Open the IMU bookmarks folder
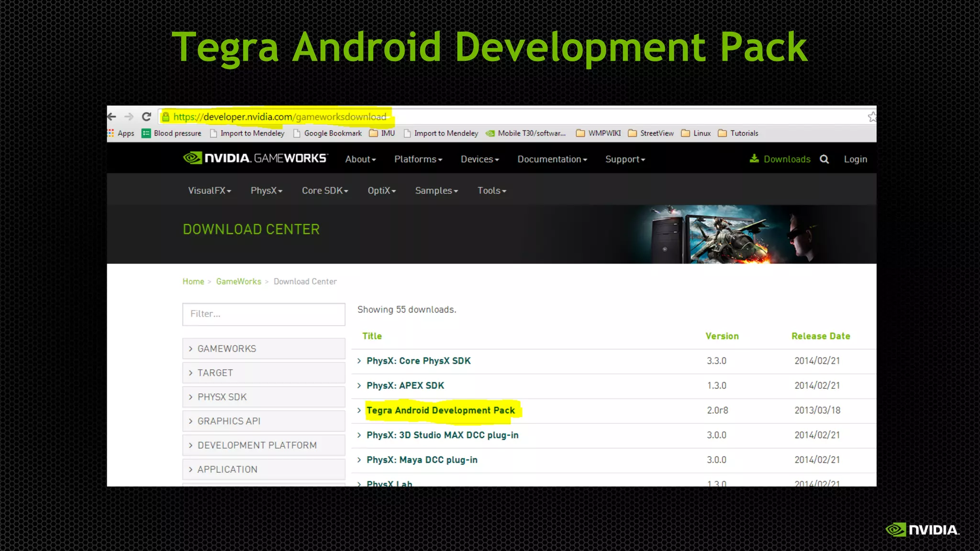The image size is (980, 551). (x=382, y=133)
